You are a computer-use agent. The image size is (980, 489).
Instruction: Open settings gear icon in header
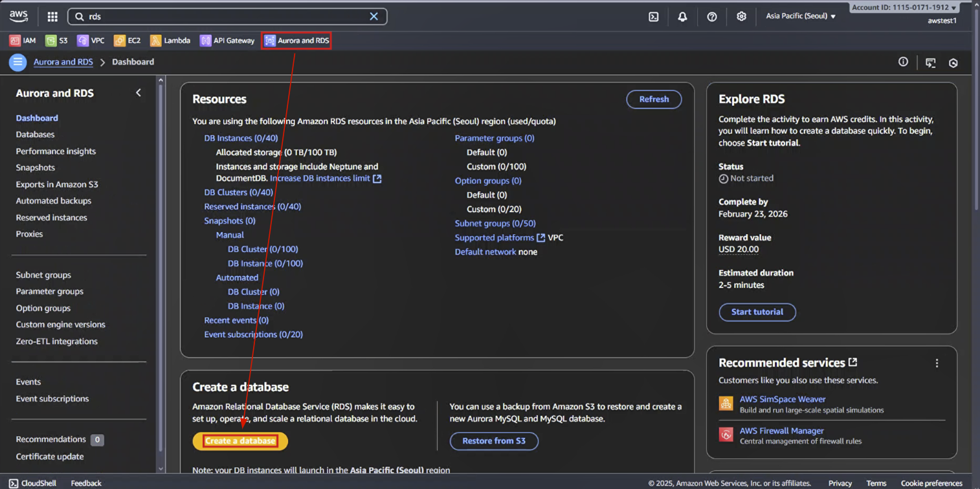click(742, 17)
